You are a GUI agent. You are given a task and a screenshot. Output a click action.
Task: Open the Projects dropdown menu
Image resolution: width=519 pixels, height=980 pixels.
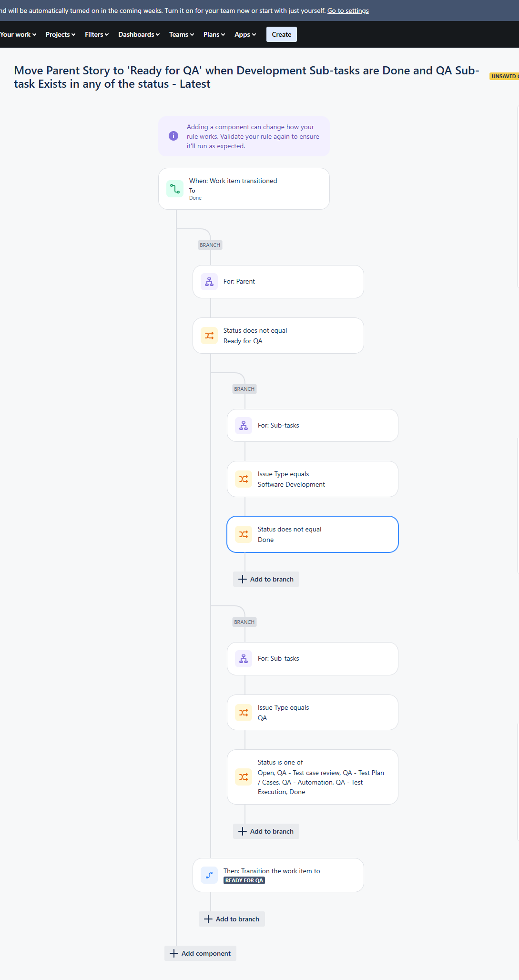60,34
